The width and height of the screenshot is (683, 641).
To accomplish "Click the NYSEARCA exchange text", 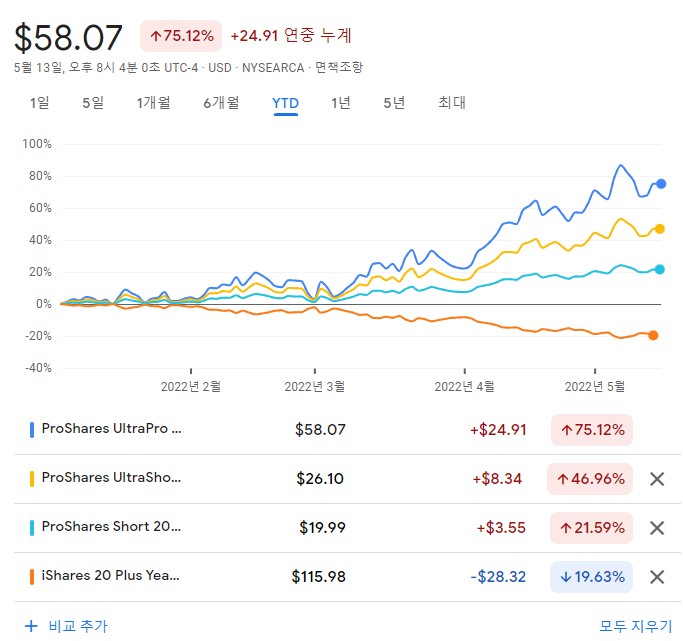I will 273,68.
